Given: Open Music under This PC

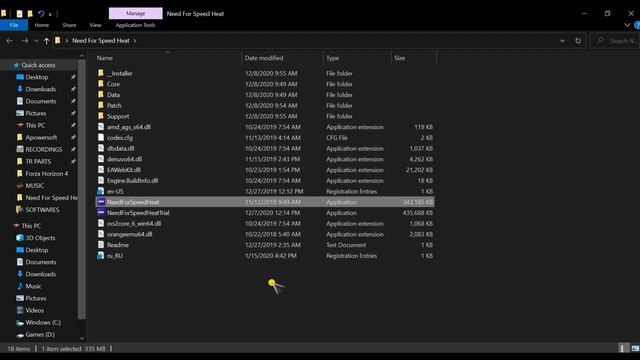Looking at the screenshot, I should (33, 286).
